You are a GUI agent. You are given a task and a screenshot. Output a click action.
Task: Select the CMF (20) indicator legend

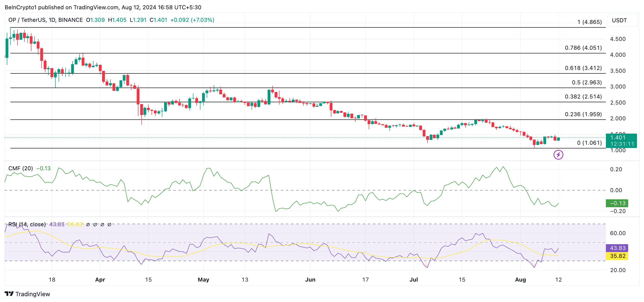click(20, 168)
